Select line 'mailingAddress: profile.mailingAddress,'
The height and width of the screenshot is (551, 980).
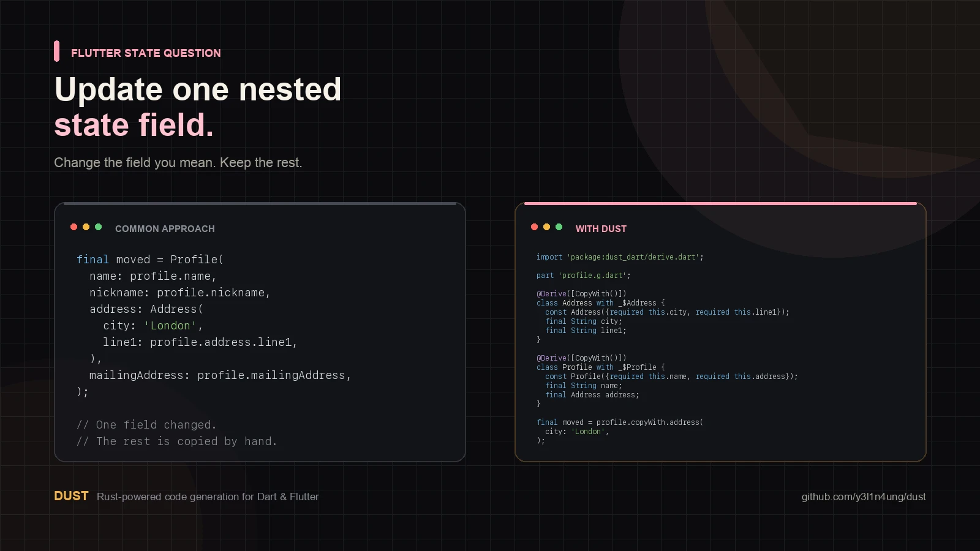[x=221, y=375]
